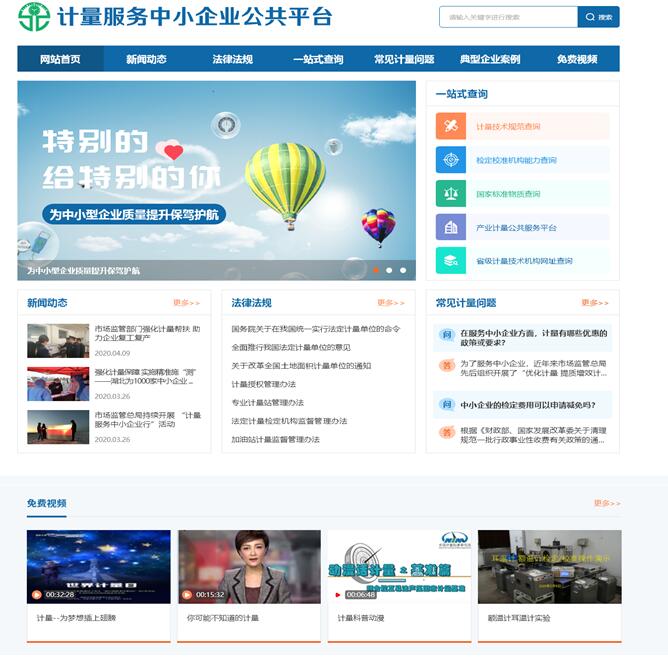
Task: Open the 省级计量技术机构网址查询 link
Action: (x=524, y=261)
